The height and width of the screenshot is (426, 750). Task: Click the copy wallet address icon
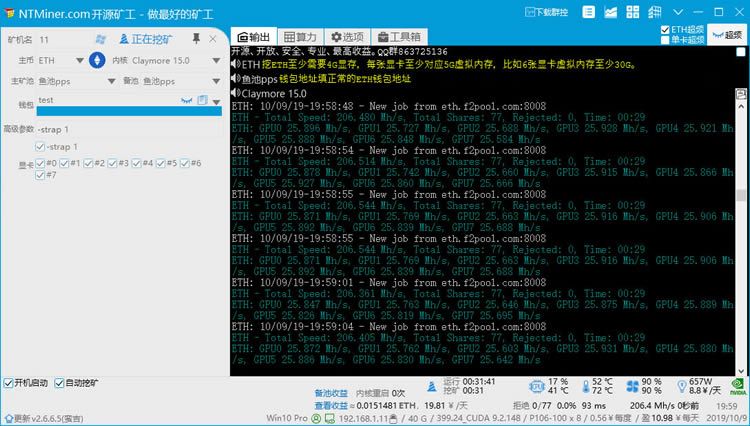203,100
